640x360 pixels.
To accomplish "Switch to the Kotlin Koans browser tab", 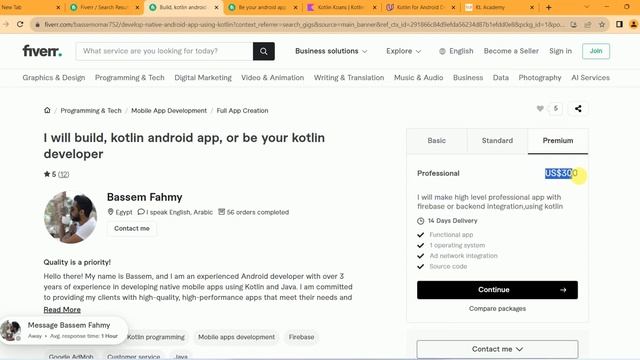I will point(341,7).
